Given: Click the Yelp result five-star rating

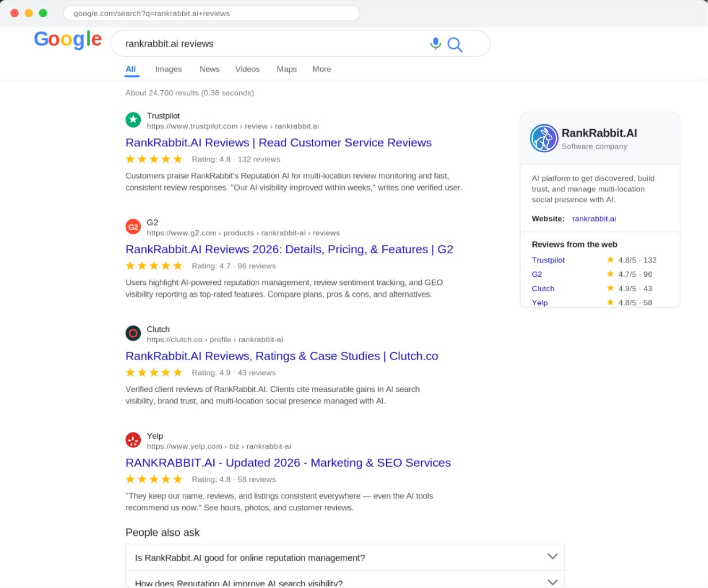Looking at the screenshot, I should [x=154, y=479].
